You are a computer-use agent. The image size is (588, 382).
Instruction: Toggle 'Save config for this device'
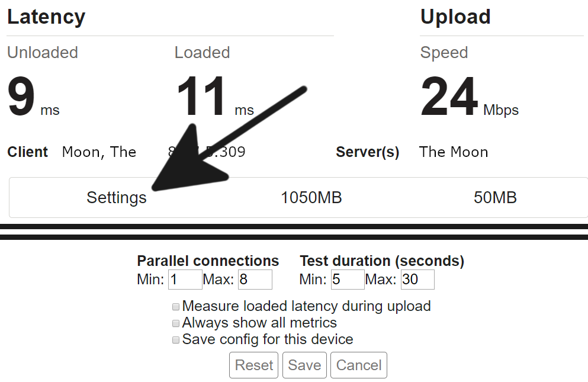[x=175, y=339]
